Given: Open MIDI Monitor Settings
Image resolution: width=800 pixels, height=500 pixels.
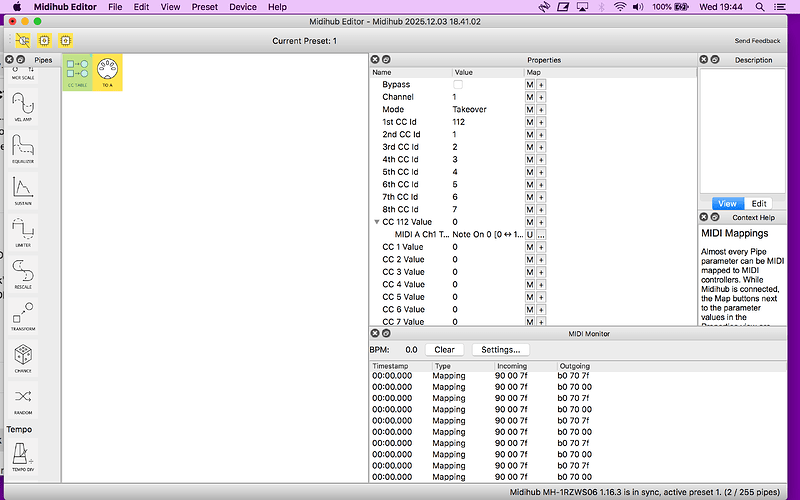Looking at the screenshot, I should tap(501, 349).
